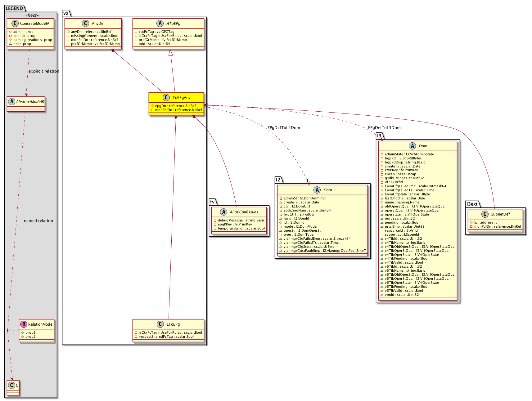Click the A icon of the l2 Dom class
Viewport: 532px width, 401px height.
tap(317, 190)
